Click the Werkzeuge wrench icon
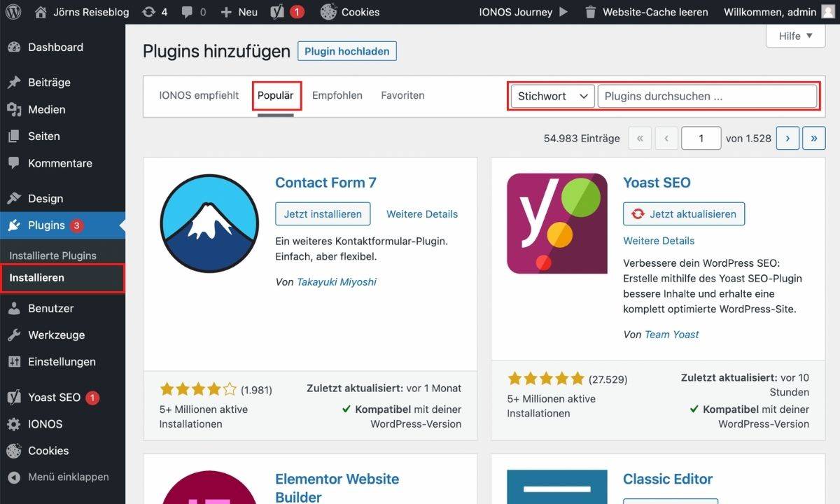Viewport: 840px width, 504px height. (x=14, y=335)
